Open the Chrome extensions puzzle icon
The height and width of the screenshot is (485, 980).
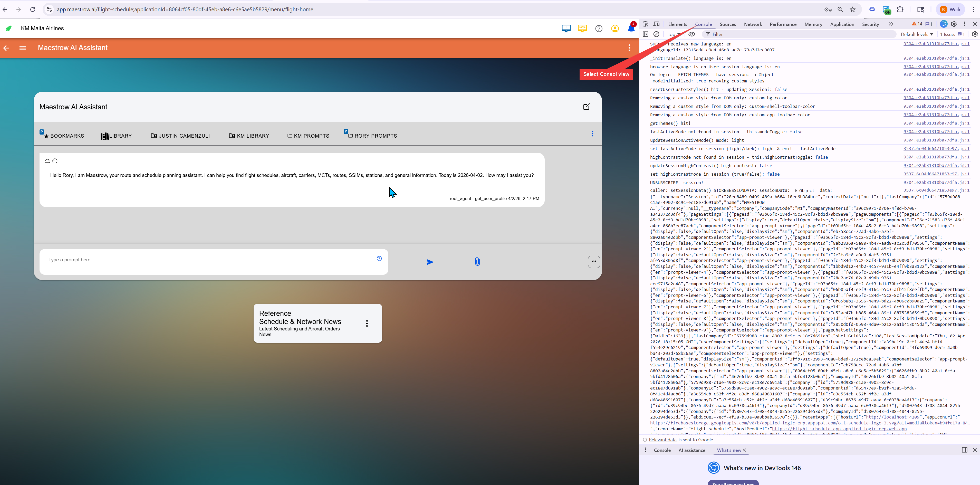pyautogui.click(x=900, y=9)
